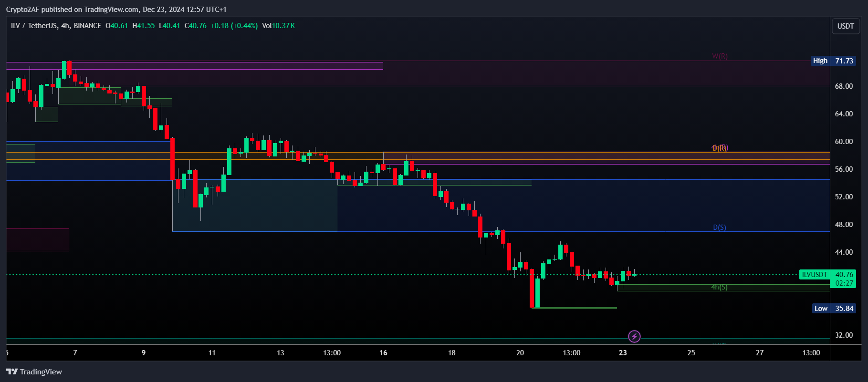Click the date 23 on time axis
The width and height of the screenshot is (868, 382).
point(623,353)
